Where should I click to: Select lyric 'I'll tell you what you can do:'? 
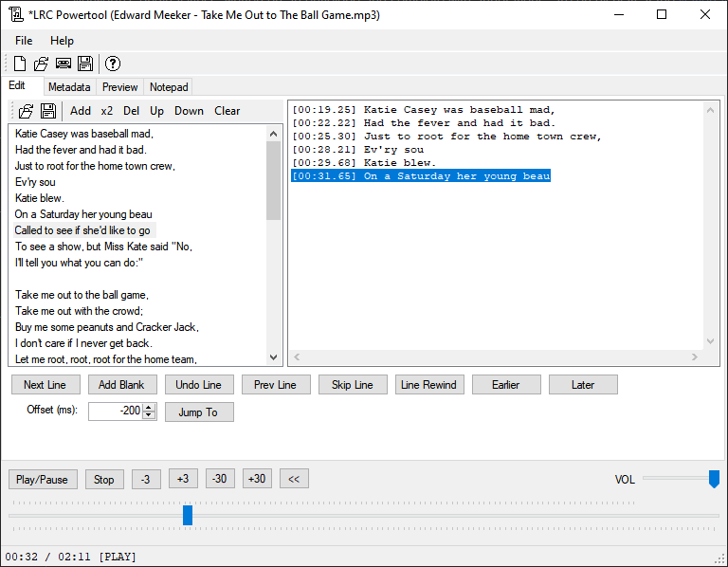tap(79, 263)
